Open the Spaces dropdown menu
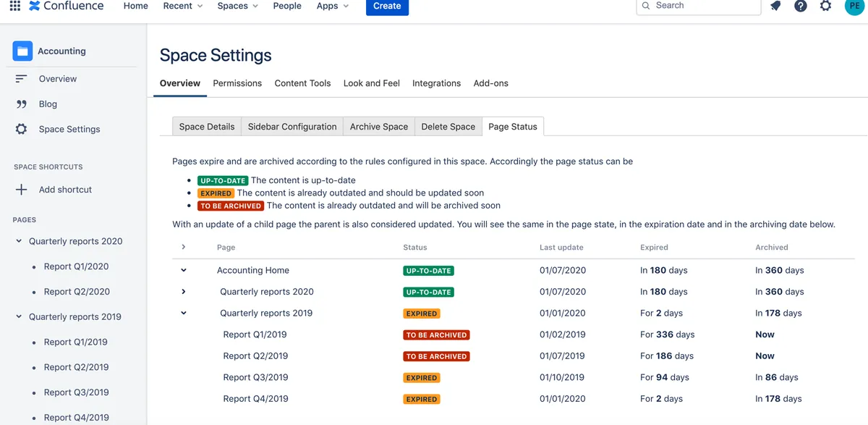This screenshot has height=425, width=868. click(238, 6)
